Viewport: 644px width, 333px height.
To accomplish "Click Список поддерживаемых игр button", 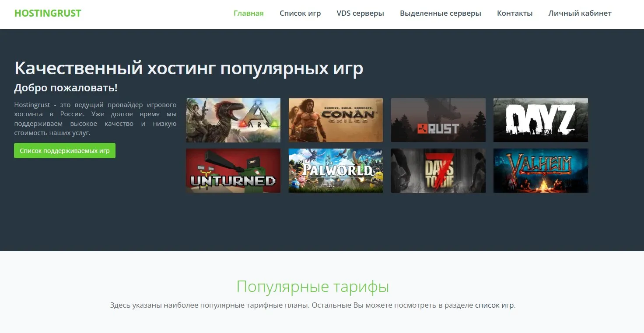I will 65,150.
